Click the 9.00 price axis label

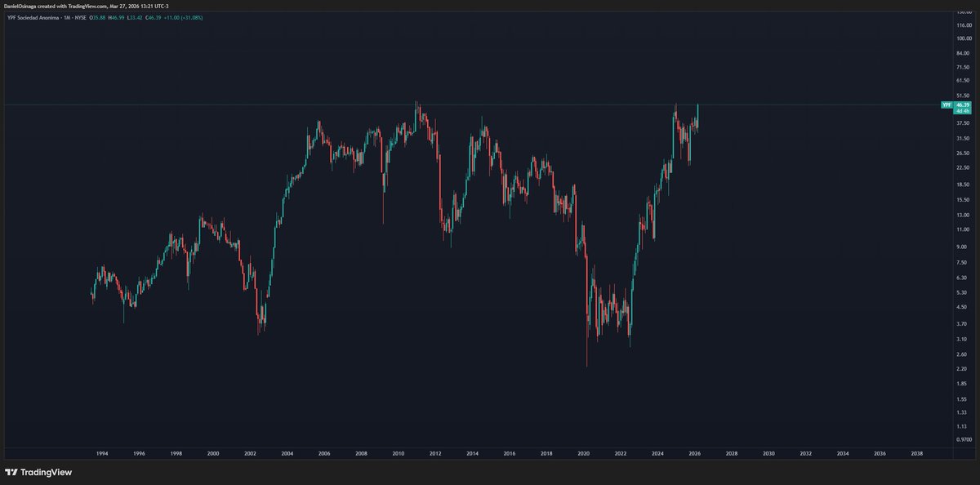pos(961,247)
